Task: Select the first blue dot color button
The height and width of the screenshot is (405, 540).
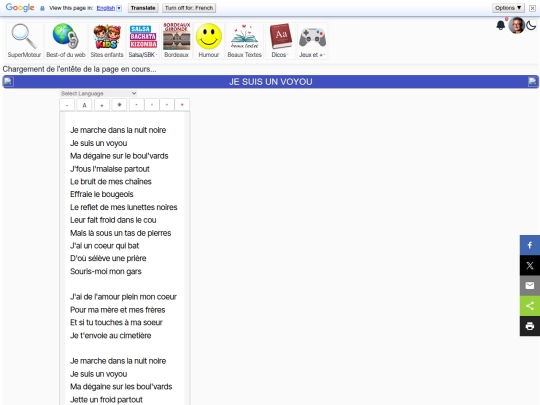Action: tap(137, 105)
